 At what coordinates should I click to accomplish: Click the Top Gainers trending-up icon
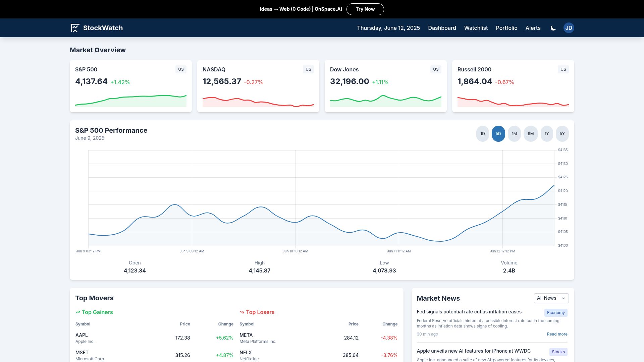[x=78, y=312]
